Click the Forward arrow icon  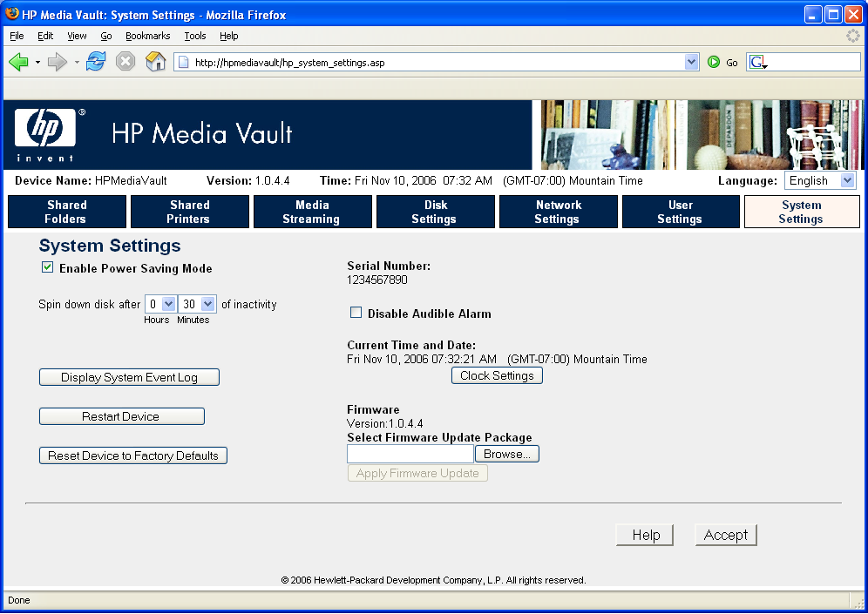coord(58,62)
